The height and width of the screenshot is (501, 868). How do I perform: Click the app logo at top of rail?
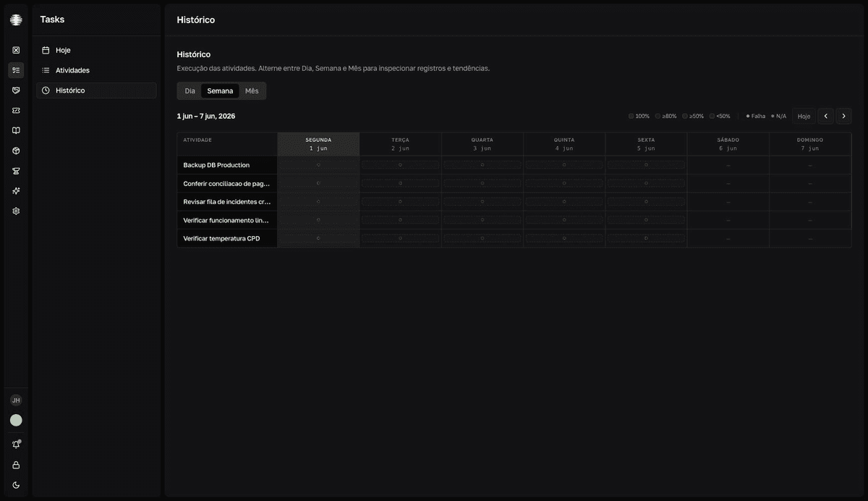coord(16,20)
